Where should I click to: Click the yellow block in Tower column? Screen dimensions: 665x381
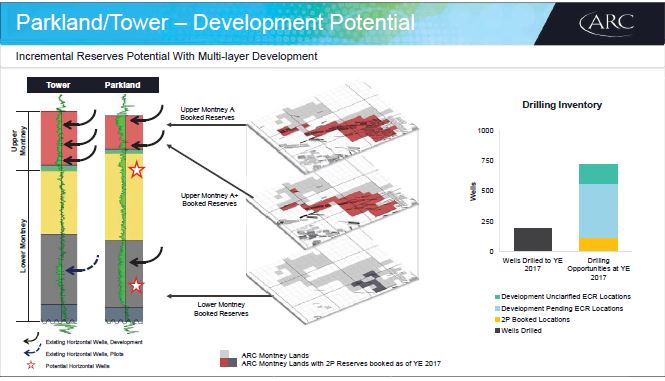point(59,202)
